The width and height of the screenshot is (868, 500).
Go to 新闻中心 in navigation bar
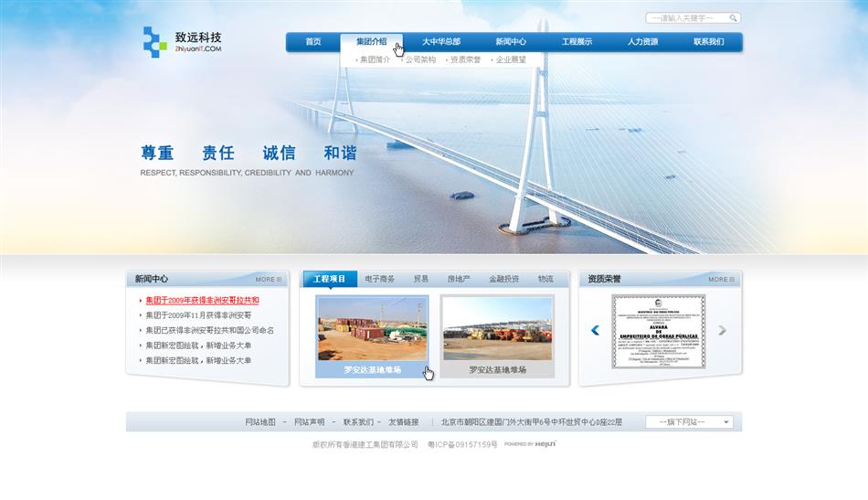click(511, 42)
